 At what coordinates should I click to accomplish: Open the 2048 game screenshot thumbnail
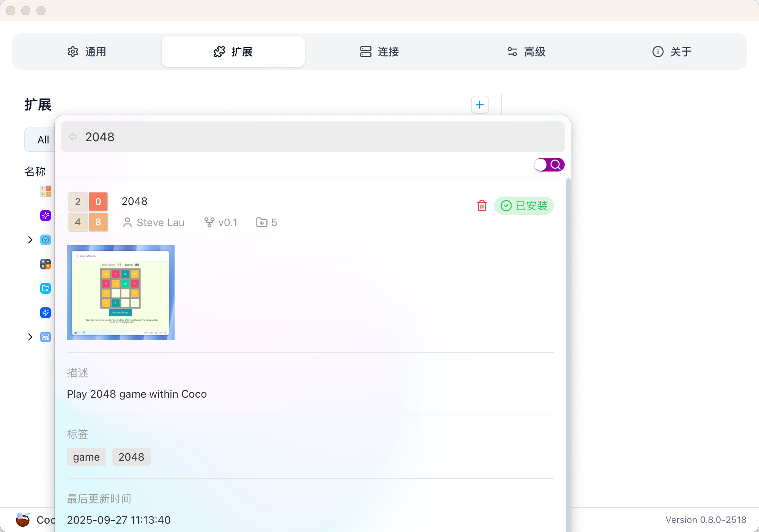click(x=121, y=292)
